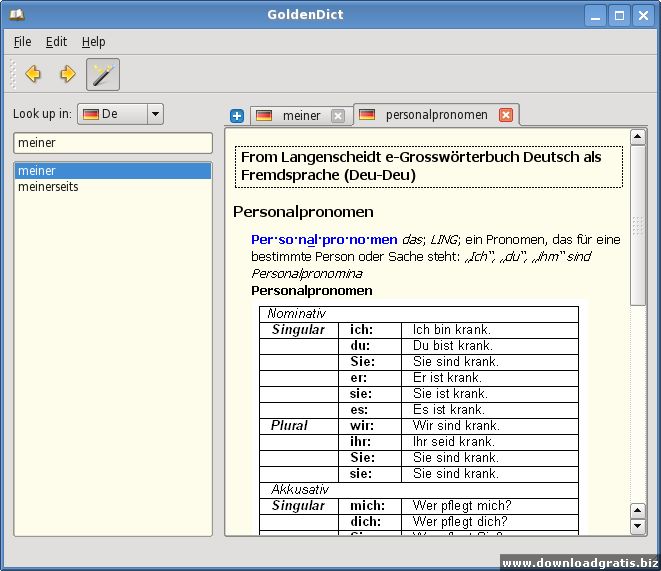Click the 'Wer pflegt mich?' cell
Screen dimensions: 661x571
[x=490, y=506]
